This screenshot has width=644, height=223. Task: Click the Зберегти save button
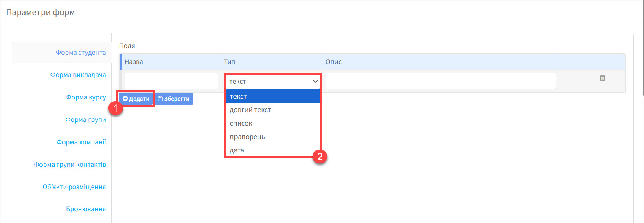coord(174,99)
